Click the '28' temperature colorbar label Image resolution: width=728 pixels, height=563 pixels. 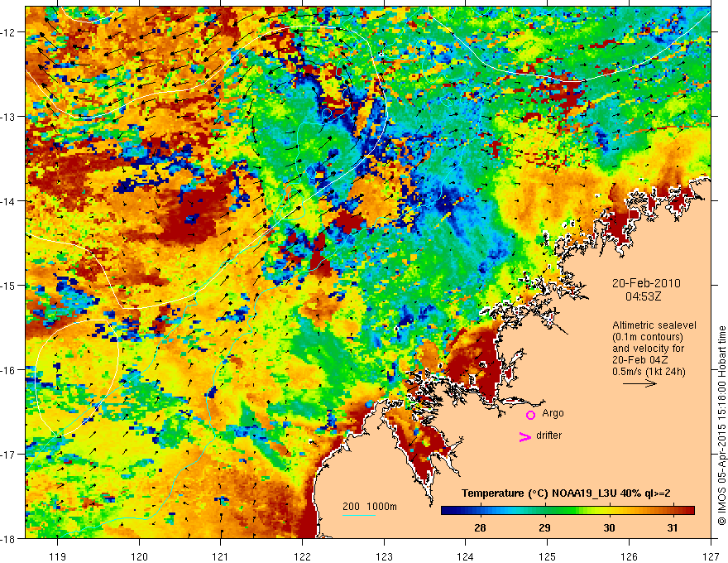click(x=480, y=527)
